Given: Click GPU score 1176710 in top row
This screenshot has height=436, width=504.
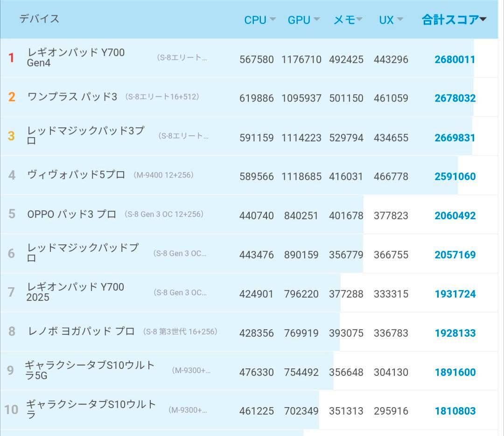Looking at the screenshot, I should point(303,59).
